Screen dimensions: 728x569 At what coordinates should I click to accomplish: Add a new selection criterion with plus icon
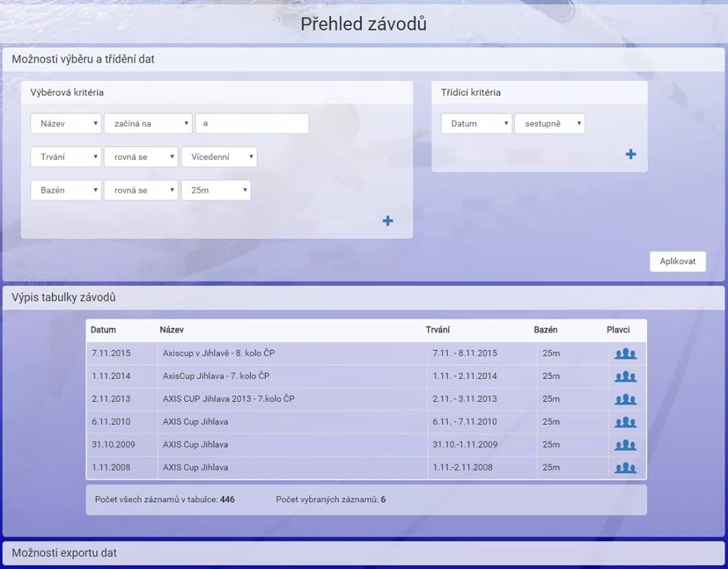click(x=388, y=221)
